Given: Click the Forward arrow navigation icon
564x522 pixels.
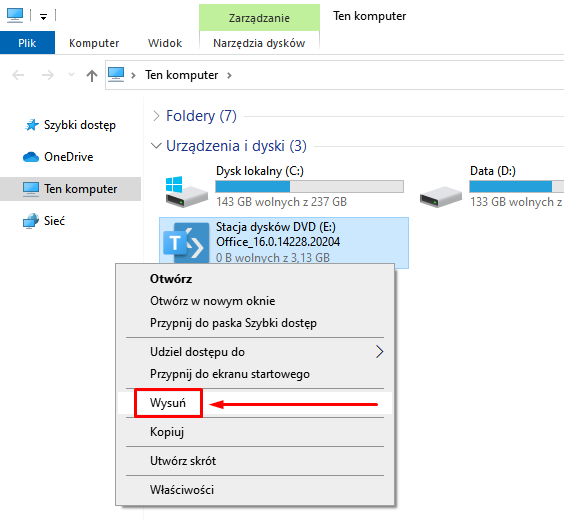Looking at the screenshot, I should click(47, 75).
